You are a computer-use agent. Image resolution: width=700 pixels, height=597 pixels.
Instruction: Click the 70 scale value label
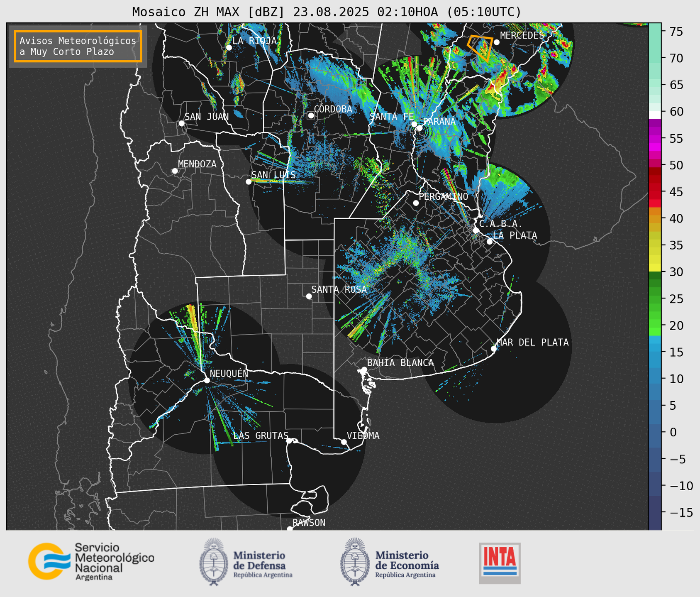coord(676,58)
